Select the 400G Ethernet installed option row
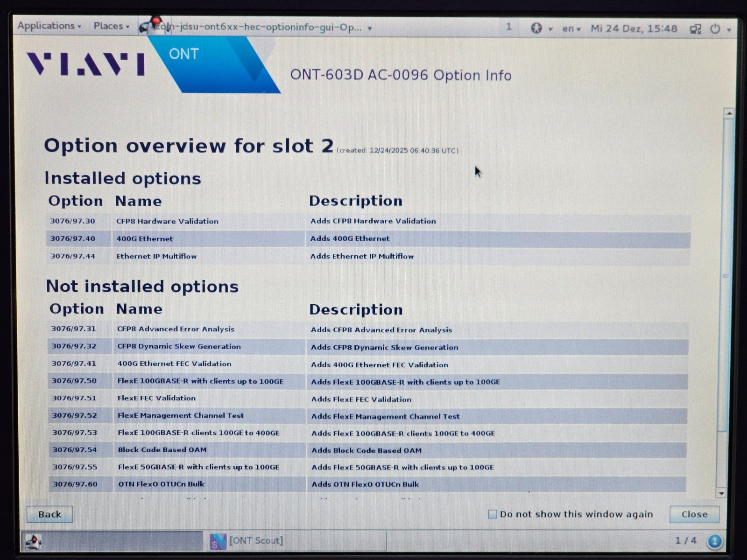This screenshot has height=560, width=747. click(x=368, y=239)
